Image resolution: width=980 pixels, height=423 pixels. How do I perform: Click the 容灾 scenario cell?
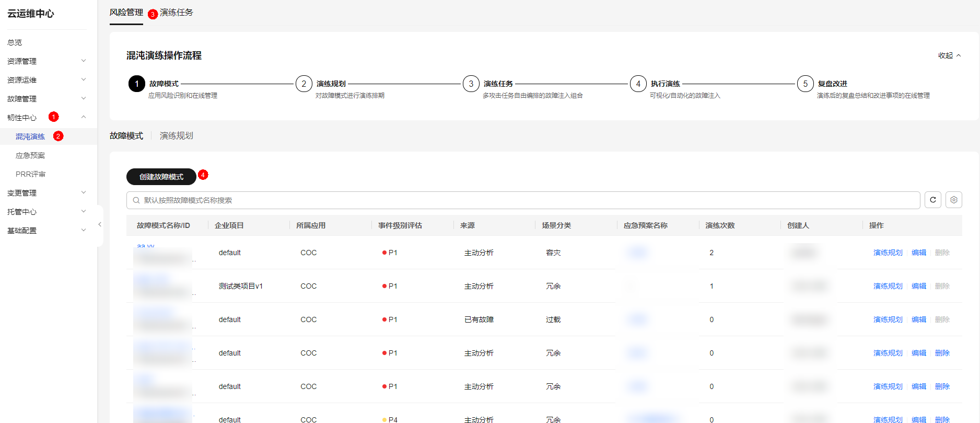(553, 253)
